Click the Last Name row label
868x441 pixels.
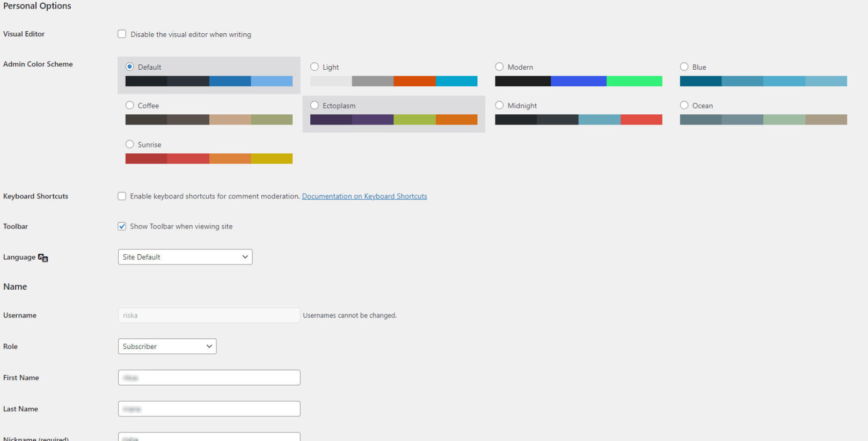point(20,409)
